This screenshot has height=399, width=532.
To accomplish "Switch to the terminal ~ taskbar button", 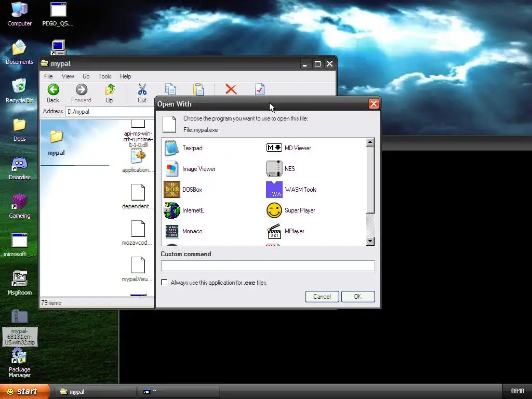I will tap(179, 392).
